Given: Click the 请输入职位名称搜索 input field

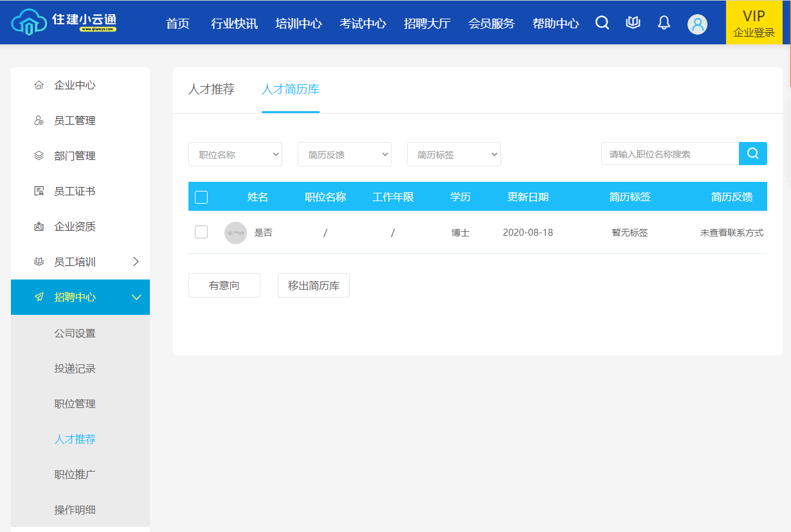Looking at the screenshot, I should point(669,154).
